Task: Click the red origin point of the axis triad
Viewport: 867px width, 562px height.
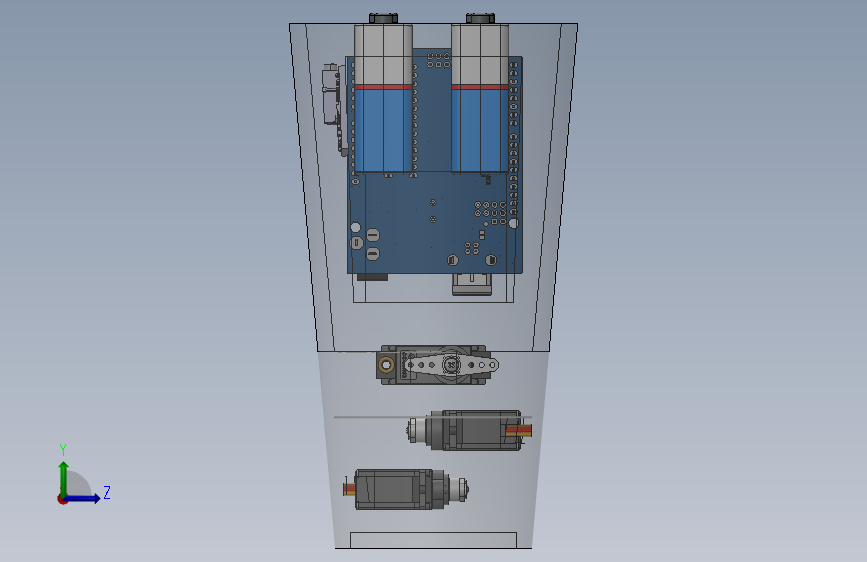Action: pyautogui.click(x=62, y=499)
